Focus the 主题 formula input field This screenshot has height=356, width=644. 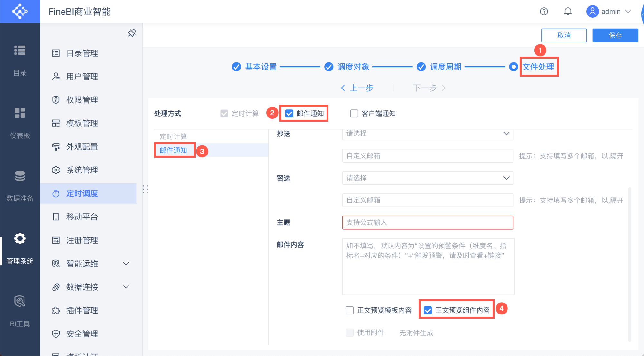click(x=427, y=222)
